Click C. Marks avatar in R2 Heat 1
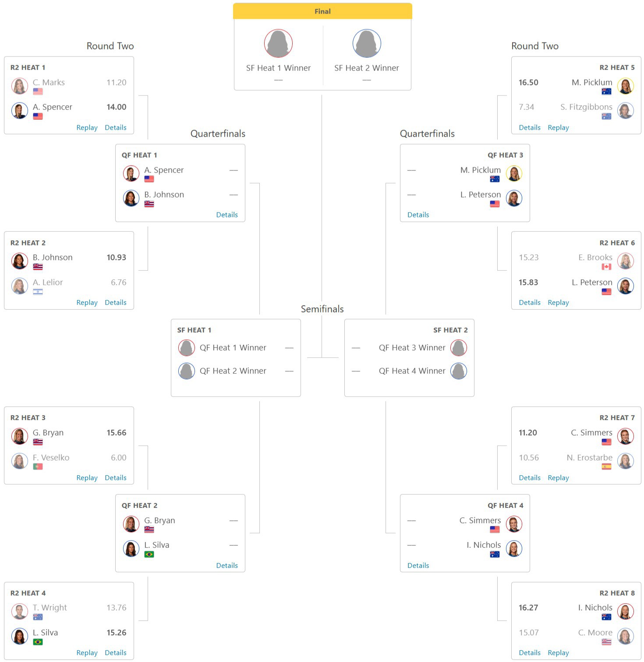Image resolution: width=644 pixels, height=662 pixels. 20,86
